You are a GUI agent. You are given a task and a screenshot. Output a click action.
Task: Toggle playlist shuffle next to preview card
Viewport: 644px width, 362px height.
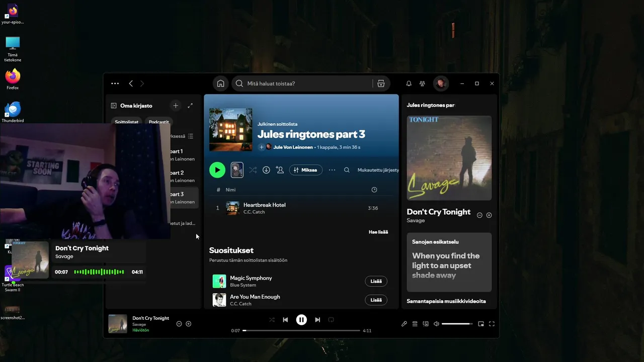253,170
